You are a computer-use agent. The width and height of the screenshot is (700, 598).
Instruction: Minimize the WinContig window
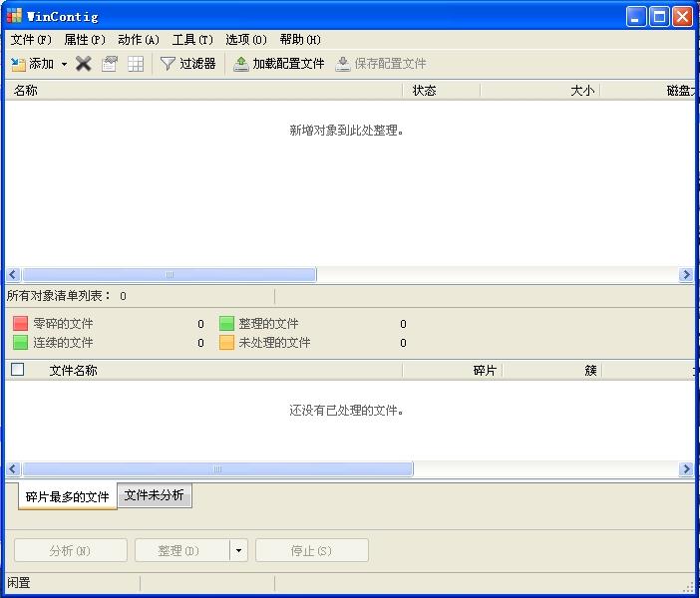tap(636, 17)
